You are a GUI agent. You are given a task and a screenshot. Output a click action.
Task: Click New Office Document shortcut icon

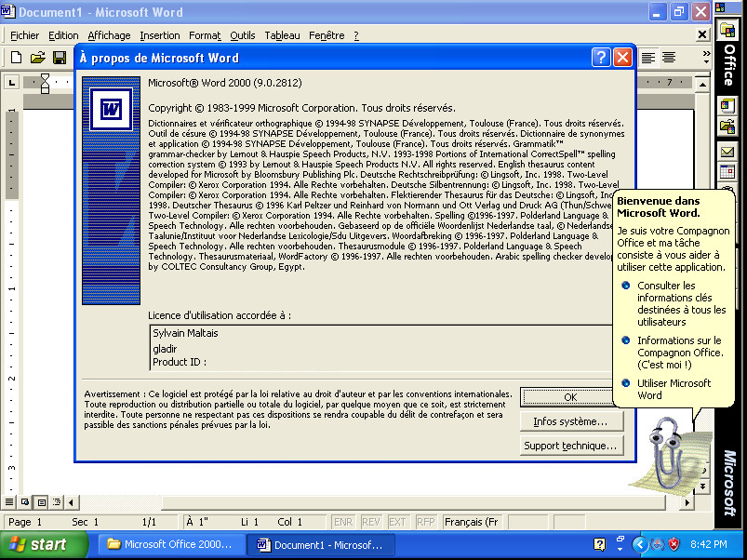tap(727, 105)
